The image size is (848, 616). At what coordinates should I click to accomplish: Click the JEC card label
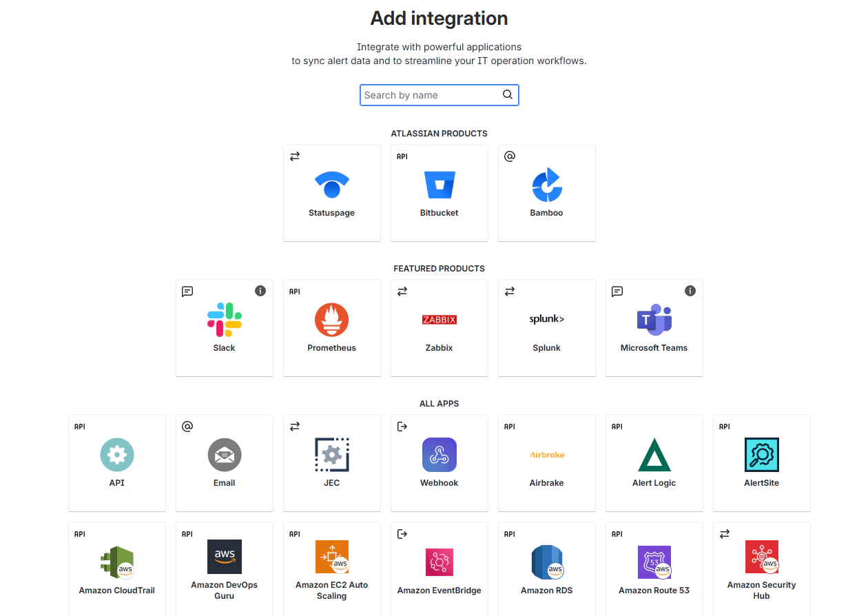click(332, 483)
